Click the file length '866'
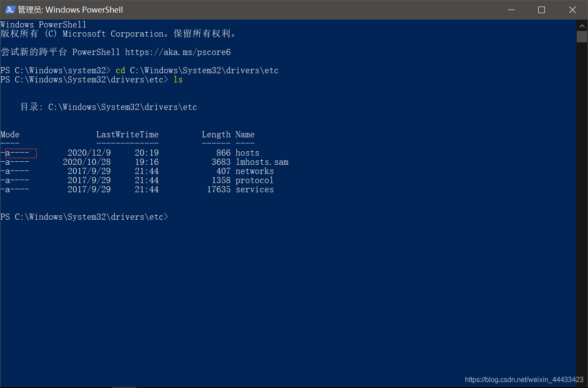This screenshot has height=388, width=588. click(x=223, y=153)
